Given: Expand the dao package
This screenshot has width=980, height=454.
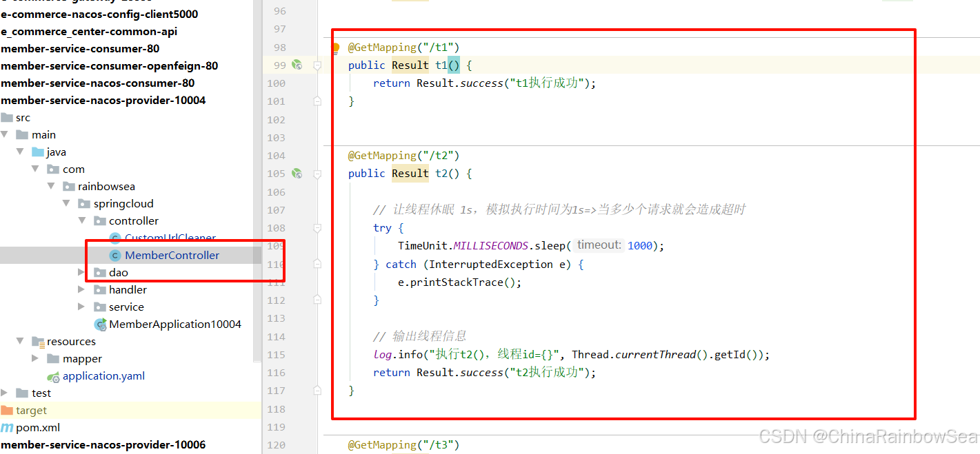Looking at the screenshot, I should pyautogui.click(x=81, y=272).
